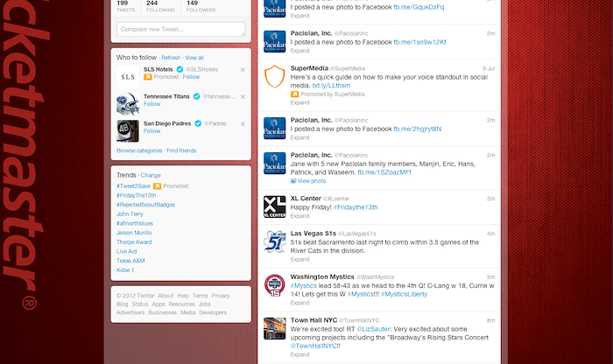Open the bit.ly/LLthsm link
613x364 pixels.
pyautogui.click(x=331, y=86)
